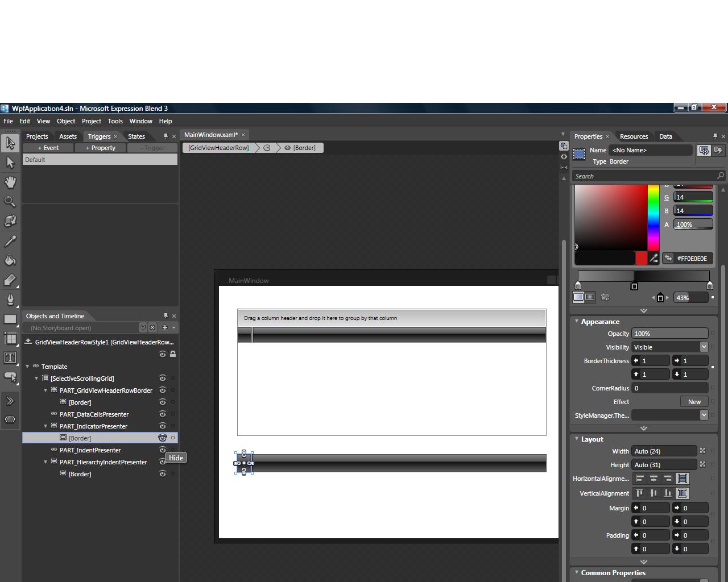Select the rightmost gradient stop
Image resolution: width=728 pixels, height=582 pixels.
710,286
